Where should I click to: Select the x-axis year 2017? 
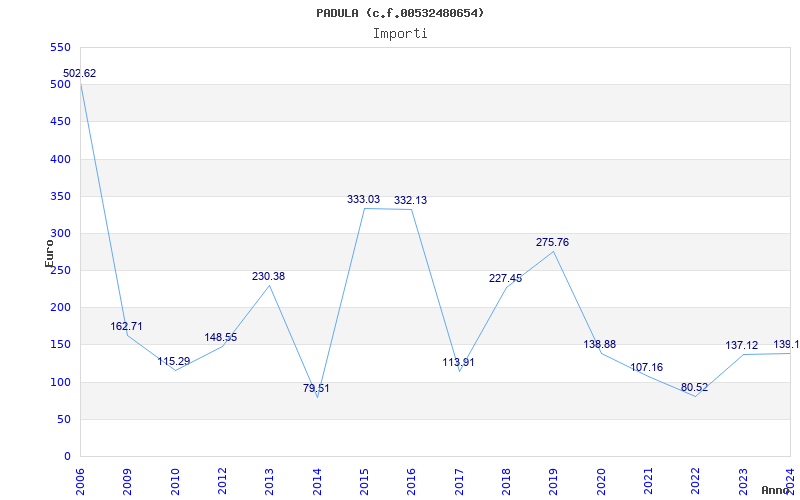click(459, 481)
